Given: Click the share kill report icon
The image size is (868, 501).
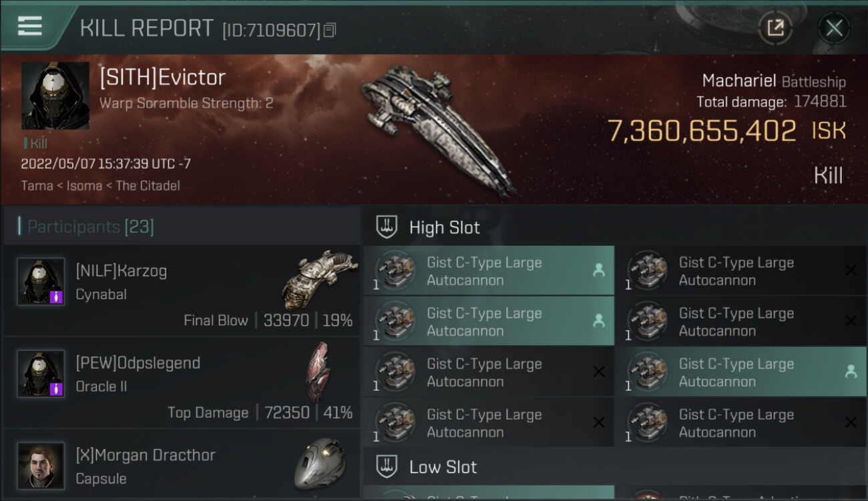Looking at the screenshot, I should pyautogui.click(x=775, y=28).
